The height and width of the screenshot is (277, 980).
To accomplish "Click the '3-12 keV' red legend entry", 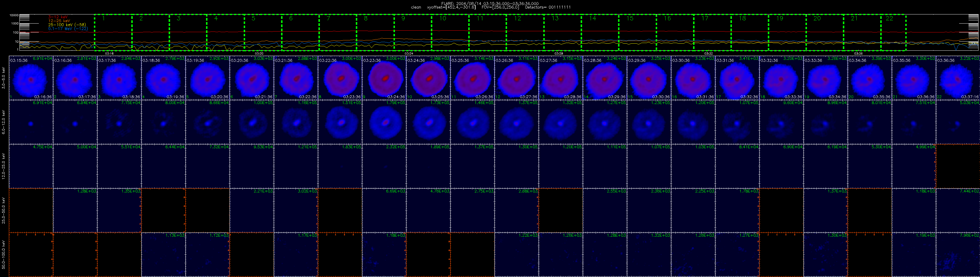I will [x=58, y=17].
